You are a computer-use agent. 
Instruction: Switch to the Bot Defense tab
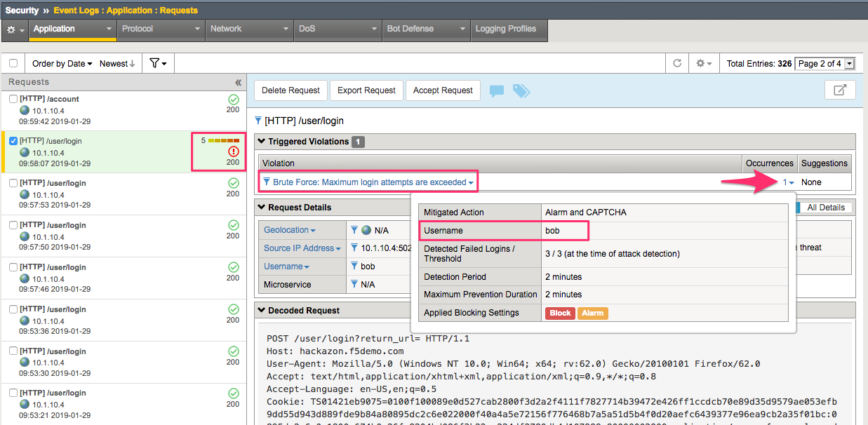(x=425, y=29)
